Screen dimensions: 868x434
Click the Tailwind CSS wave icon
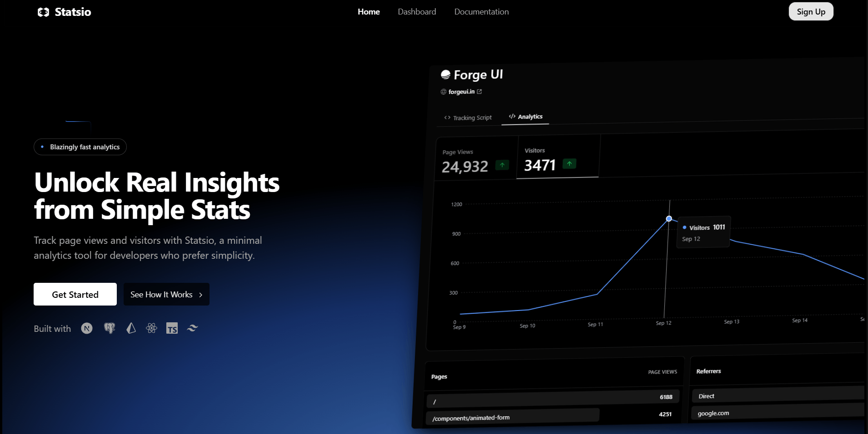[x=193, y=328]
